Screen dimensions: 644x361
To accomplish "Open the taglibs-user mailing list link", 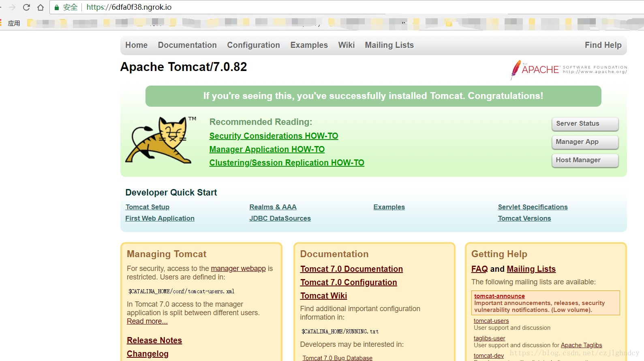I will (489, 338).
